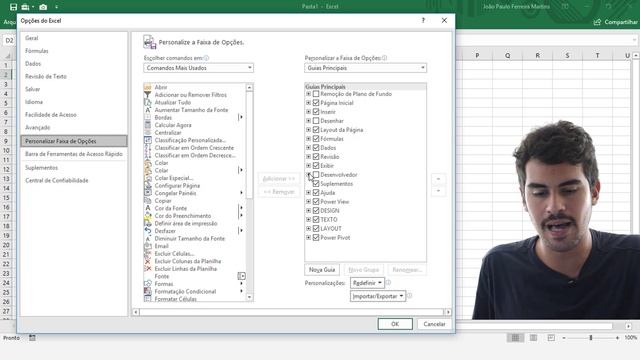The image size is (640, 360).
Task: Click the Compartilhar button label
Action: pos(620,22)
